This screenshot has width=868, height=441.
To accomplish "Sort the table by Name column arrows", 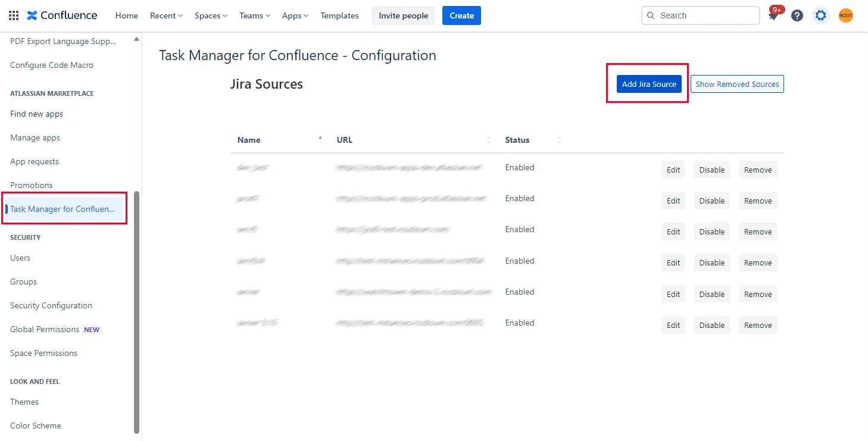I will [320, 140].
